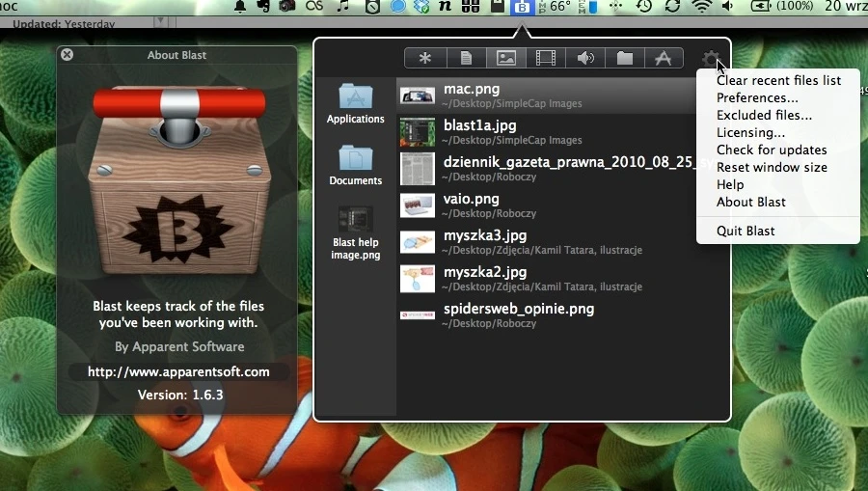Click the myszka3.jpg thumbnail
Screen dimensions: 868x491
tap(418, 242)
